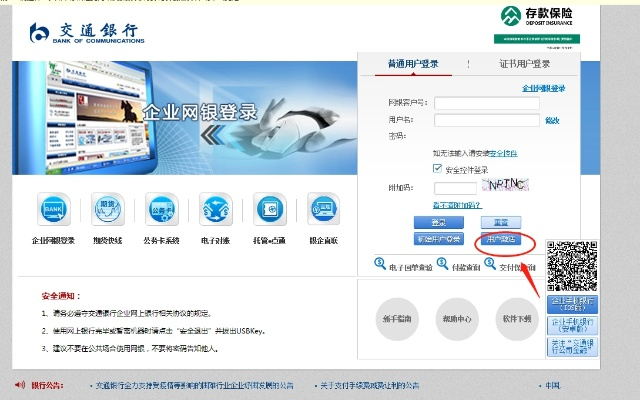
Task: Click the 修改 link beside username
Action: pos(552,120)
